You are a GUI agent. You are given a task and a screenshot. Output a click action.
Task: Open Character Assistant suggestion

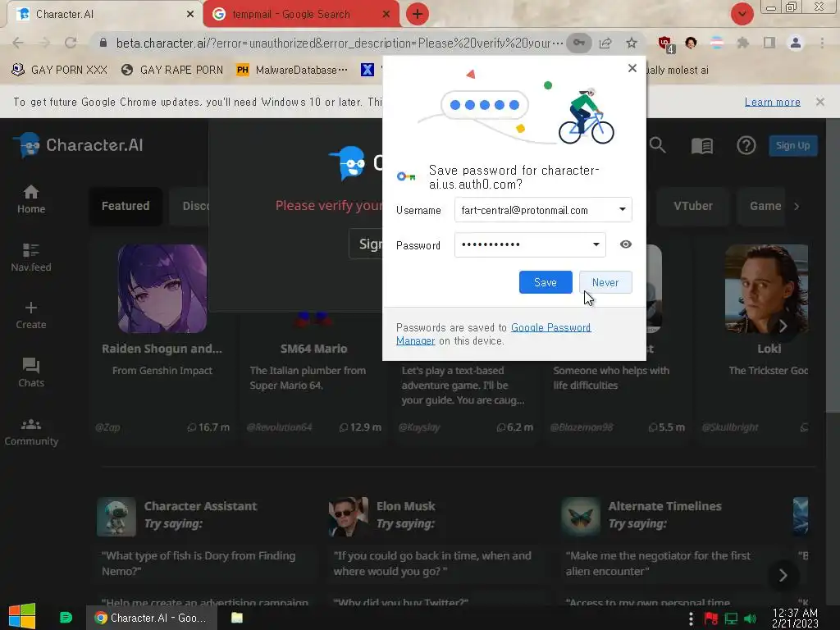click(x=177, y=515)
